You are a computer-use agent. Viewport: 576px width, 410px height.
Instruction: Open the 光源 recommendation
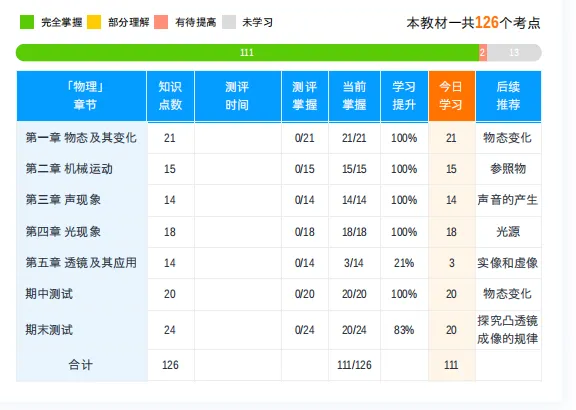point(508,232)
